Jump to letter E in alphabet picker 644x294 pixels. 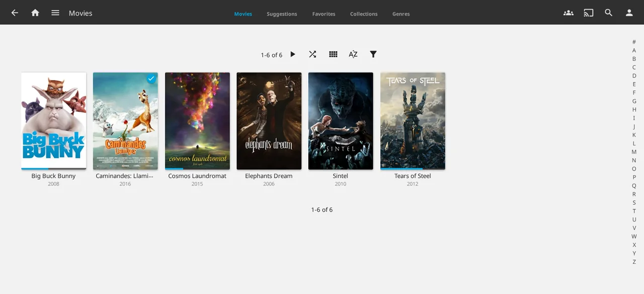pos(634,84)
